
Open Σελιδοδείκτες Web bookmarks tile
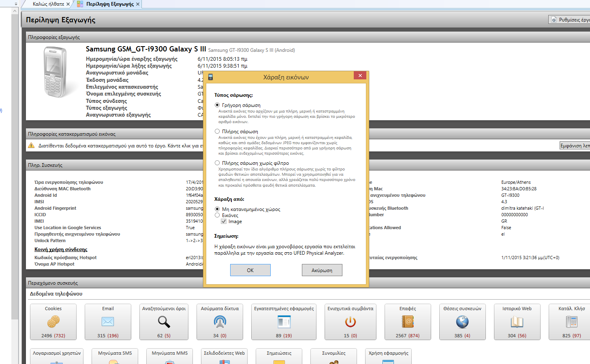tap(224, 356)
